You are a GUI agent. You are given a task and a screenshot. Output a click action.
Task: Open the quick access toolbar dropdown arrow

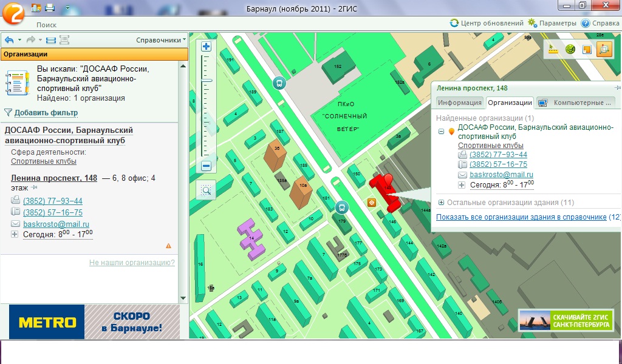[67, 7]
